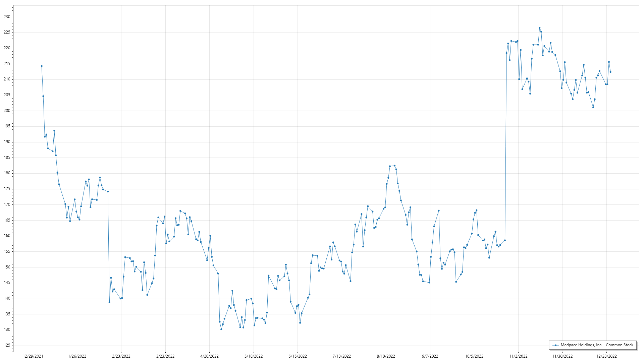Click the 125 y-axis value label

7,345
